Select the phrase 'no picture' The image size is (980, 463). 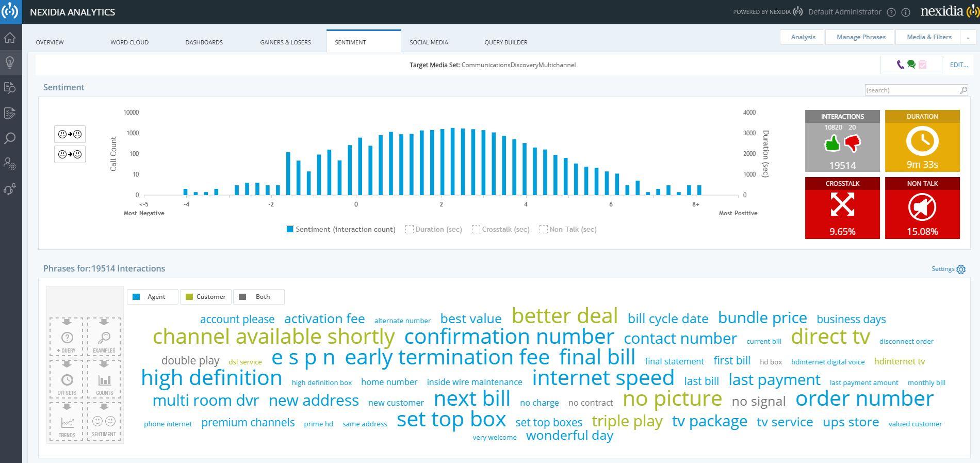(x=672, y=398)
